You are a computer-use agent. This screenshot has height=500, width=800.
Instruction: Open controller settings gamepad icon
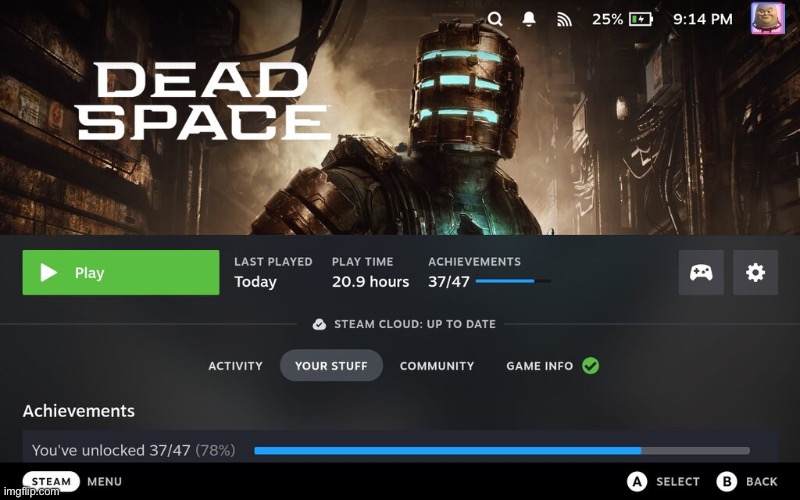tap(701, 272)
